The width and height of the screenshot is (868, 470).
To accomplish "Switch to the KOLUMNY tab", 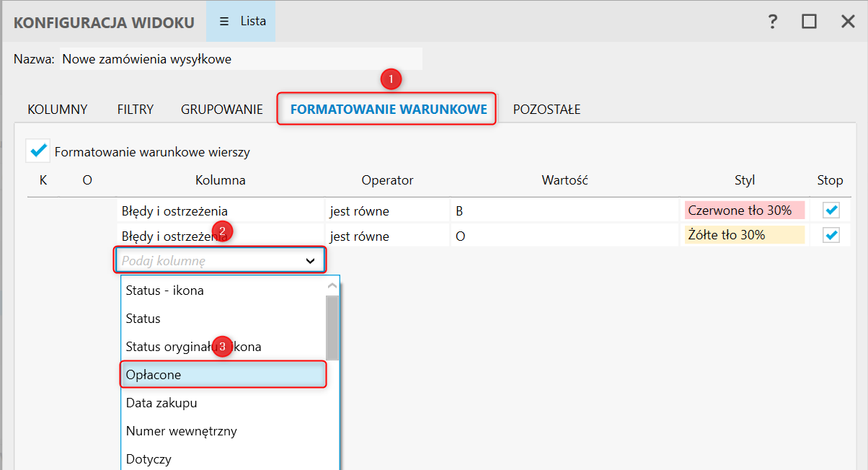I will point(58,110).
